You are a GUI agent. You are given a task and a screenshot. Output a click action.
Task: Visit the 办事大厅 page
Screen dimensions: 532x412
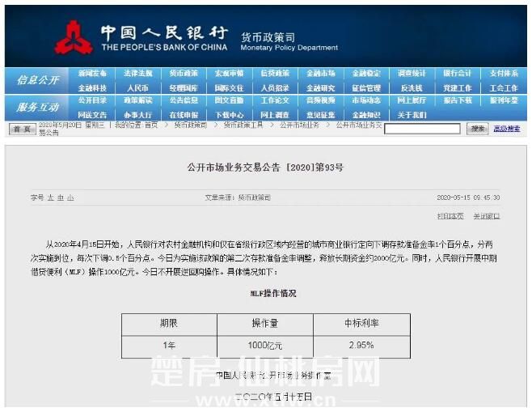(x=137, y=115)
